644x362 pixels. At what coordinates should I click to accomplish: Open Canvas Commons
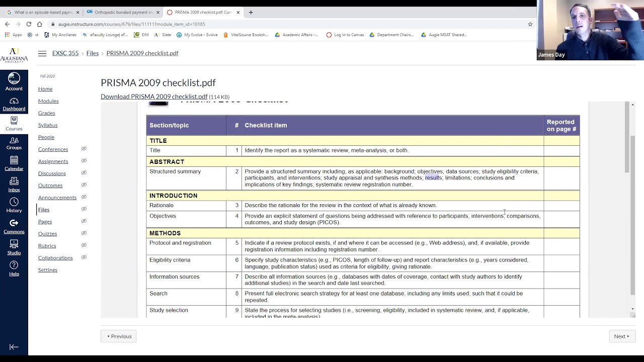[14, 226]
